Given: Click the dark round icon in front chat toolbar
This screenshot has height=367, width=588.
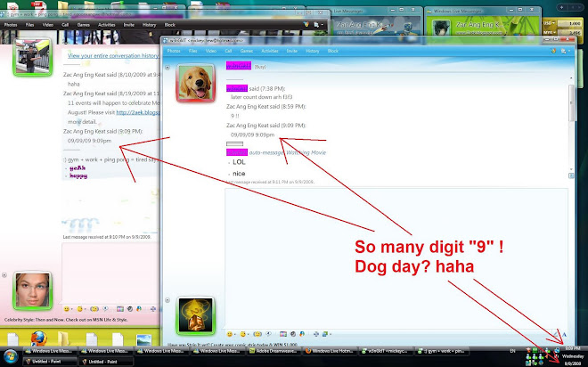Looking at the screenshot, I should tap(293, 334).
